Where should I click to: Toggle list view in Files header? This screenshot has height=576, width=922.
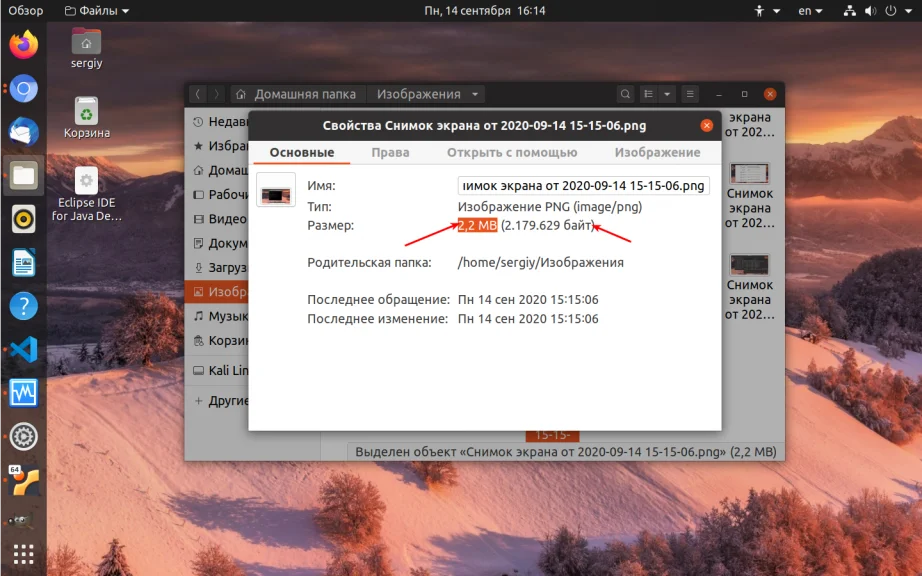pos(649,94)
